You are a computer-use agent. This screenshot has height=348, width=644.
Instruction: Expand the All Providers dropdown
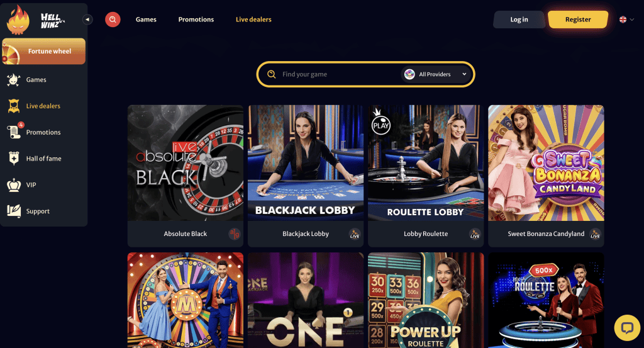click(436, 74)
